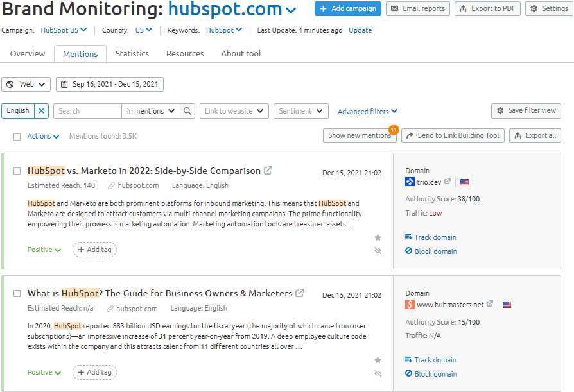This screenshot has height=392, width=574.
Task: Block domain trio.dev
Action: [x=431, y=251]
